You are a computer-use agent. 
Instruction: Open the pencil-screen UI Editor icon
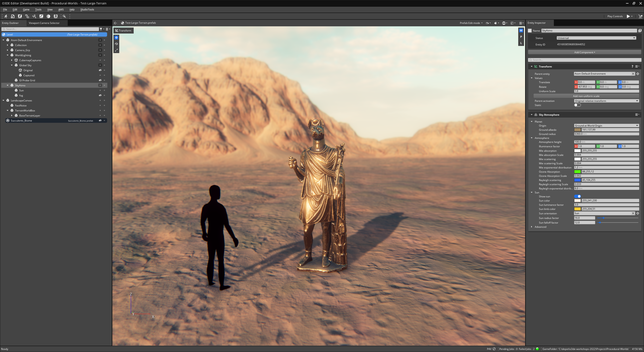click(x=41, y=16)
